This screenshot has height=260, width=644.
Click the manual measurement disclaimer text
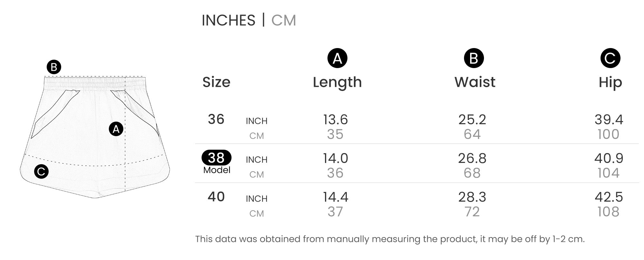click(390, 239)
